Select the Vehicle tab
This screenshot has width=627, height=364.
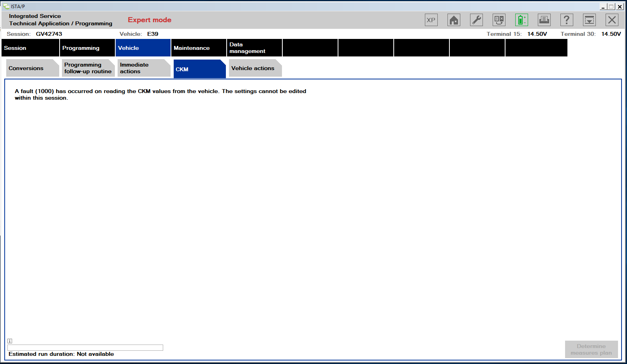tap(143, 48)
